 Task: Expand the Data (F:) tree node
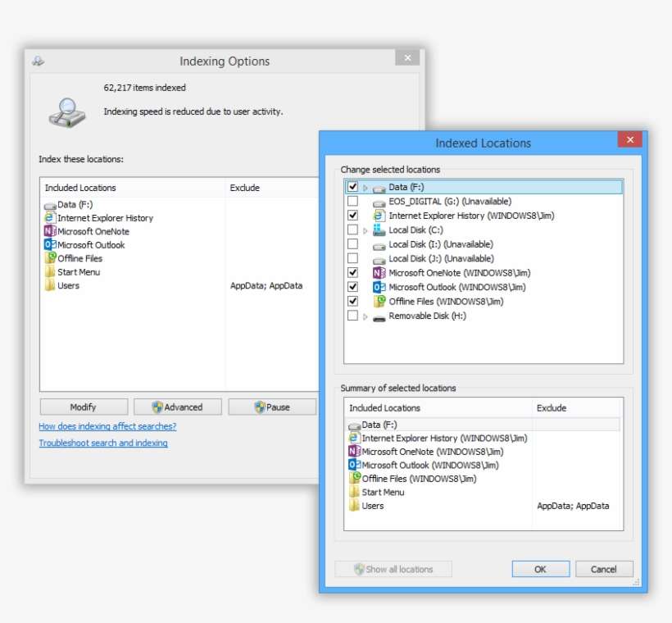364,187
